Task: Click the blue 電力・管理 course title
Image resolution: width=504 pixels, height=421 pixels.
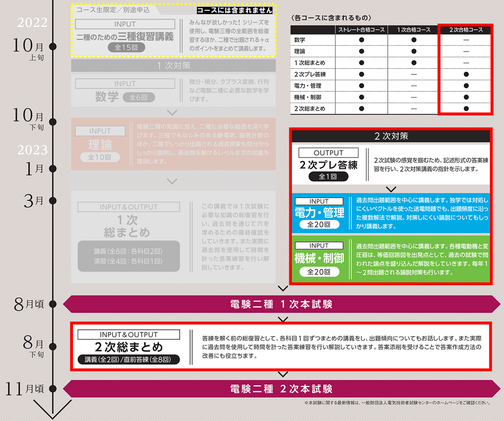Action: click(320, 213)
